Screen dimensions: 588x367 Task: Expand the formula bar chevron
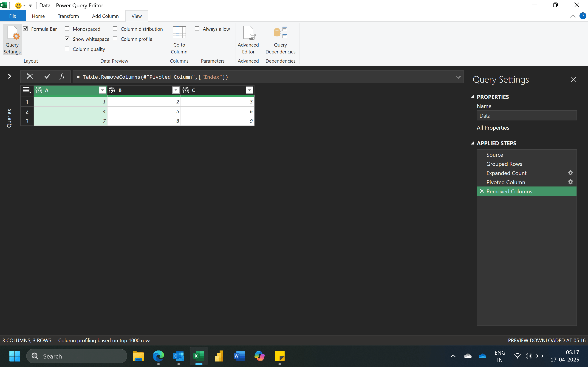point(458,77)
